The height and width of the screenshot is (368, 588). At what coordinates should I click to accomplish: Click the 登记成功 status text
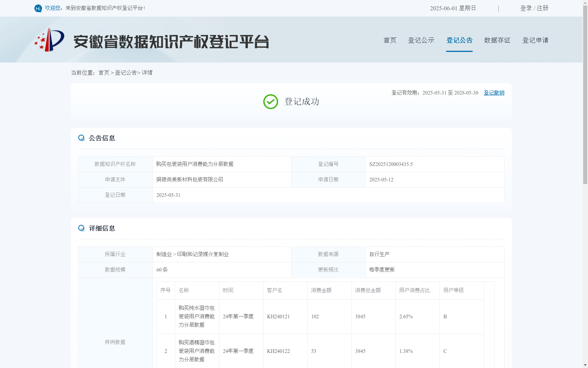[302, 102]
